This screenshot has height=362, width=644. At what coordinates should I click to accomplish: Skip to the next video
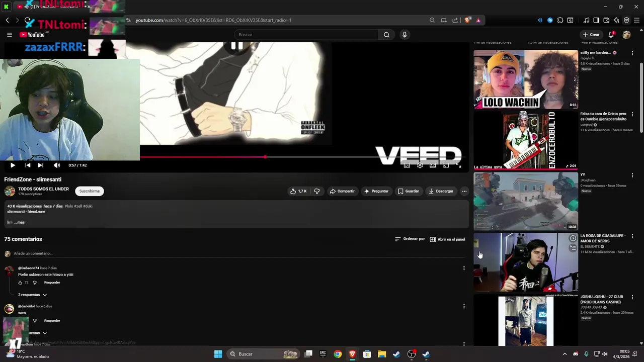click(41, 165)
